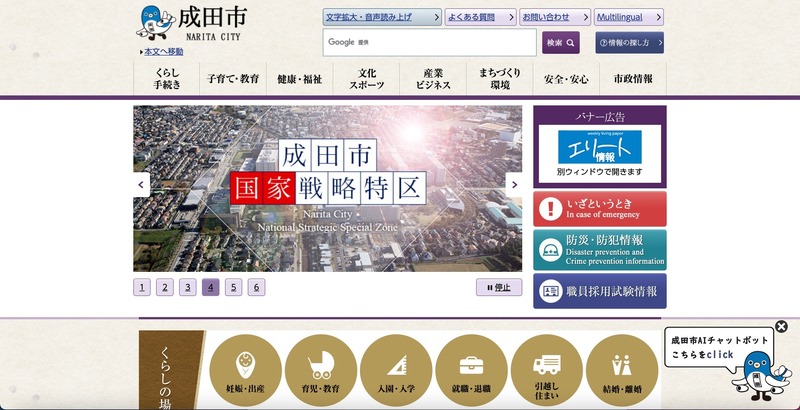Viewport: 800px width, 410px height.
Task: Open the 市政情報 menu tab
Action: (x=633, y=79)
